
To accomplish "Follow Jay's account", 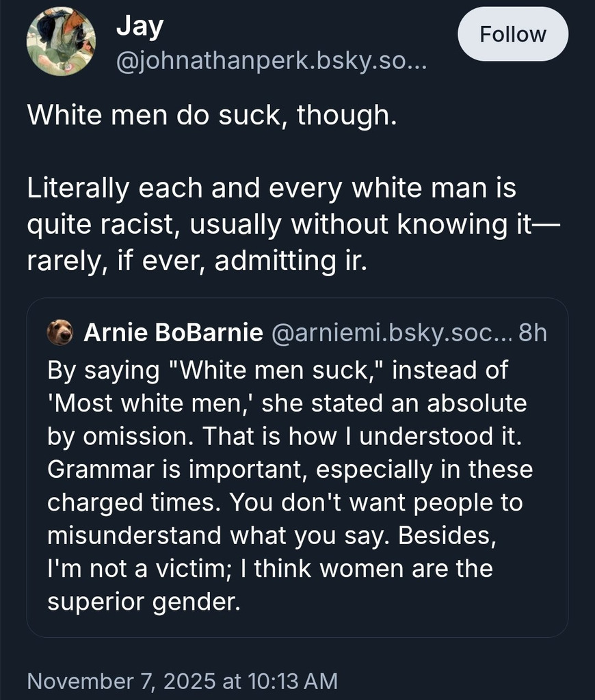I will pyautogui.click(x=512, y=34).
